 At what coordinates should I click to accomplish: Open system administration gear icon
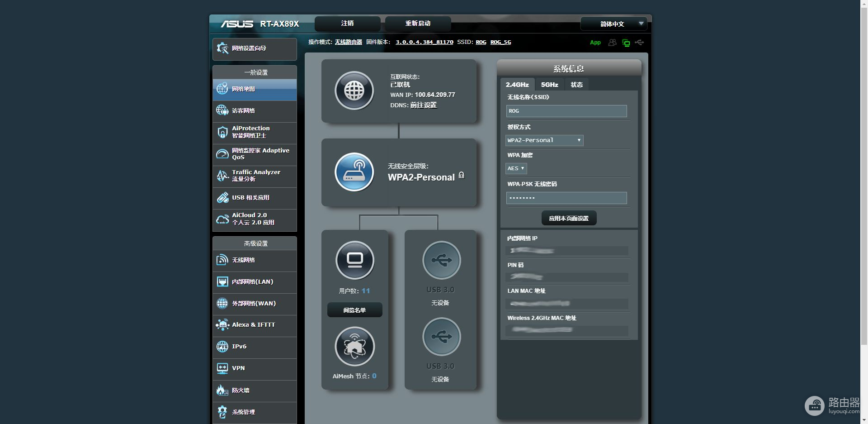pos(222,412)
